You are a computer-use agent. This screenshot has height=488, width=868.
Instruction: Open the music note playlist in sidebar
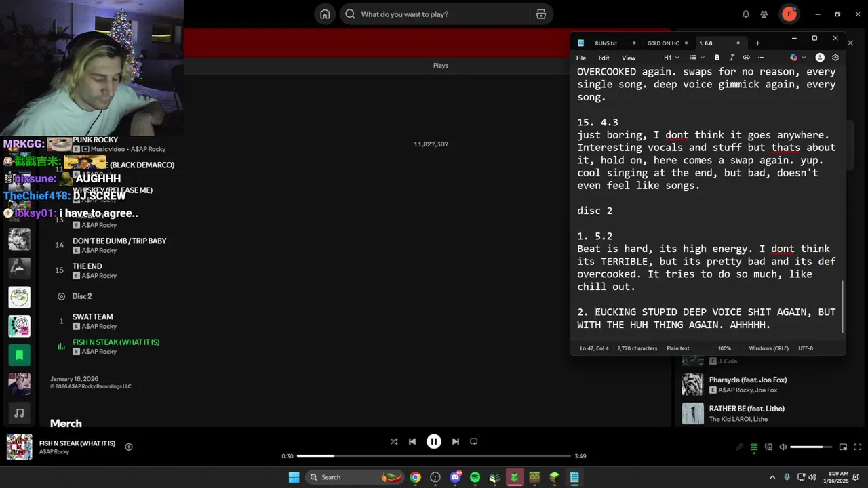(x=19, y=413)
